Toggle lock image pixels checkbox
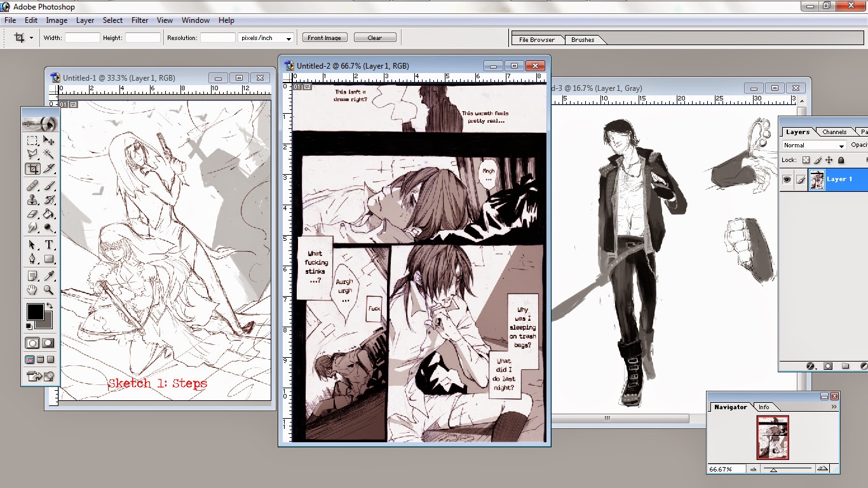This screenshot has height=488, width=868. tap(818, 160)
